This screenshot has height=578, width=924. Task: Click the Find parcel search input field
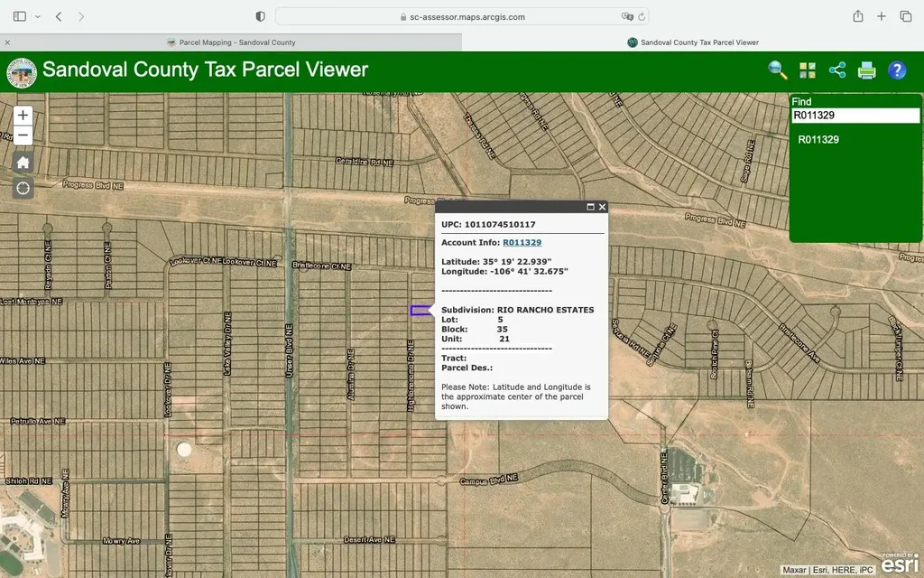[x=855, y=116]
